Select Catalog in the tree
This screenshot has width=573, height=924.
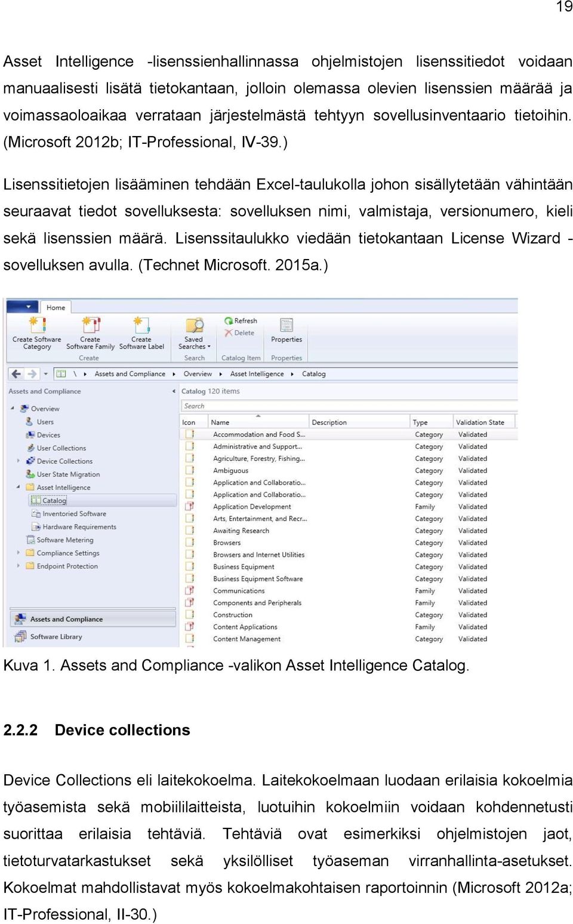(54, 501)
